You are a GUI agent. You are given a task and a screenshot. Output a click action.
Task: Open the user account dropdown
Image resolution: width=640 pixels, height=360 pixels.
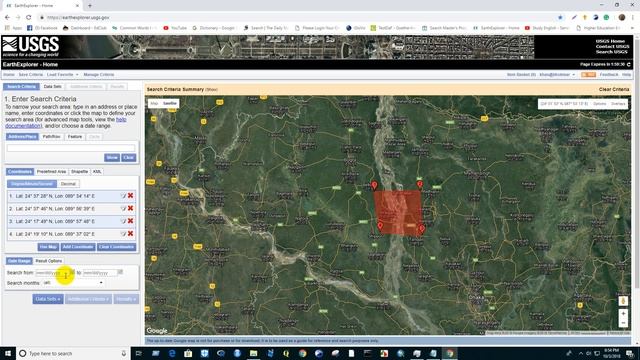coord(557,75)
